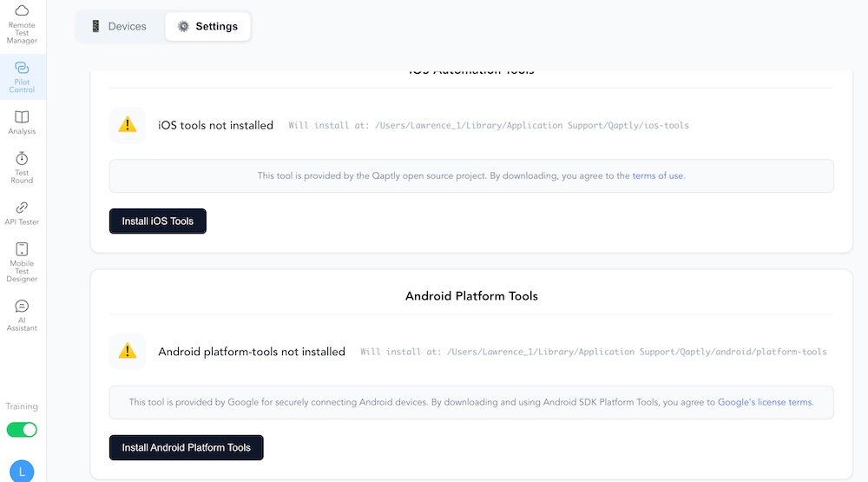The width and height of the screenshot is (868, 482).
Task: Click 'iOS tools not installed' status text
Action: tap(216, 125)
